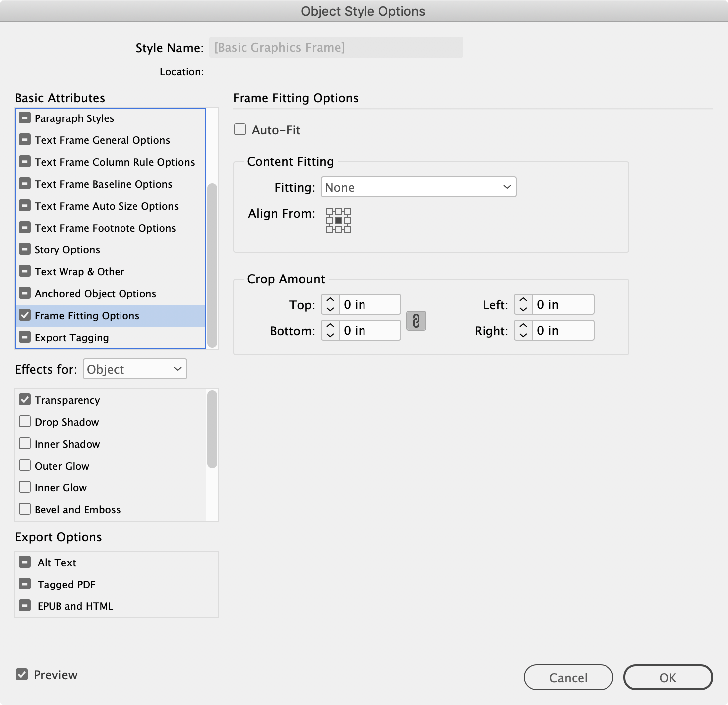Click the chain link icon for crop values

click(x=416, y=321)
